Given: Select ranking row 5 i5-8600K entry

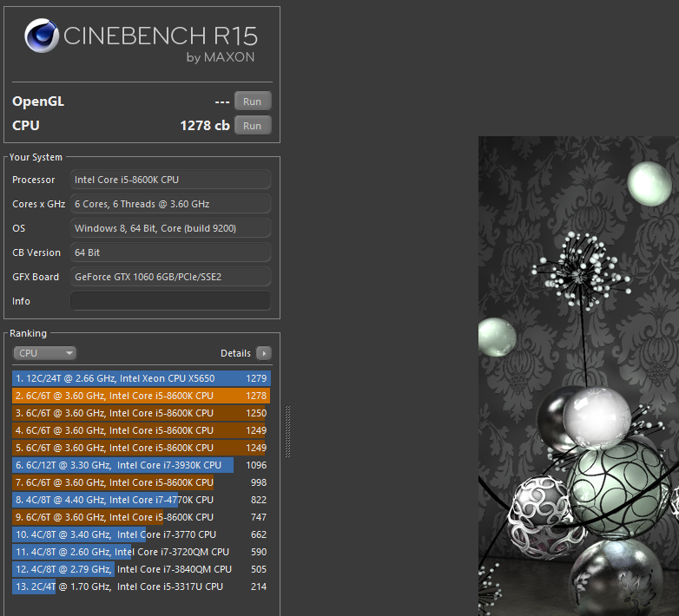Looking at the screenshot, I should click(142, 448).
